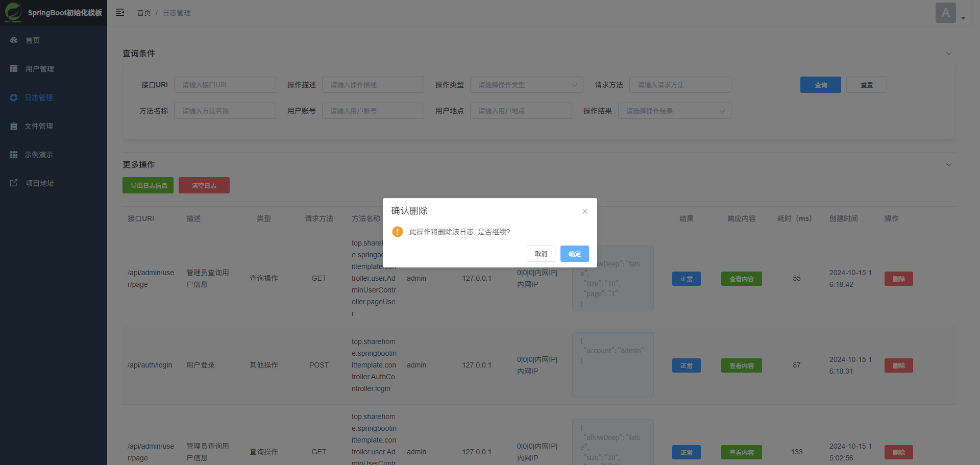Open the 操作结果 select dropdown
Screen dimensions: 980x465
[x=675, y=111]
